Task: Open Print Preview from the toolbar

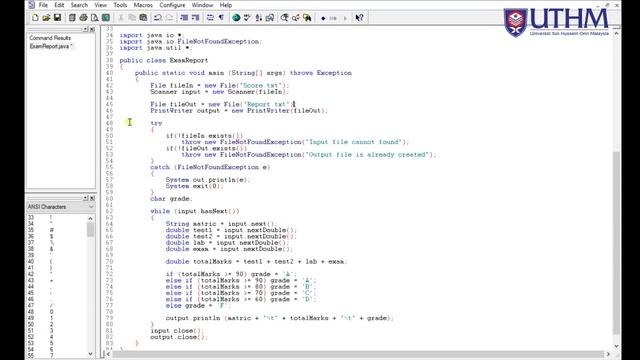Action: [94, 18]
